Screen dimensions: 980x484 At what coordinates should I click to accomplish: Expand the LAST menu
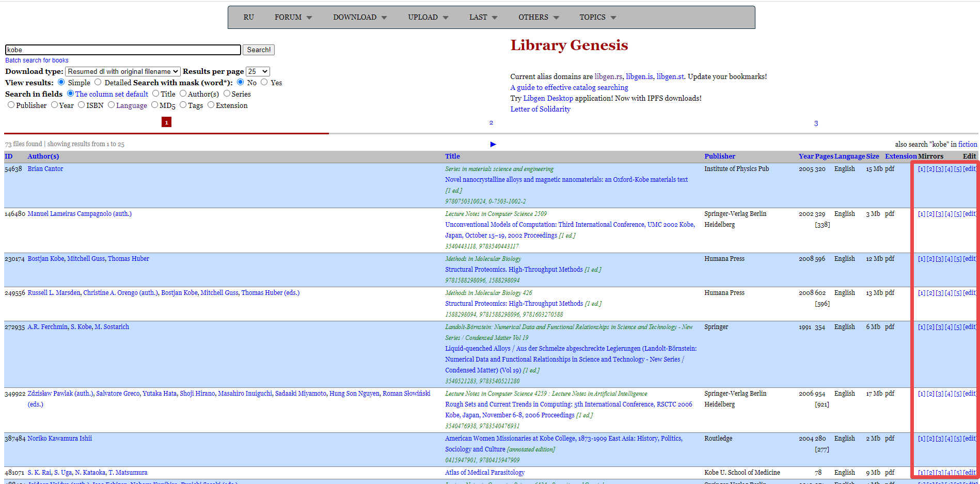click(x=483, y=17)
